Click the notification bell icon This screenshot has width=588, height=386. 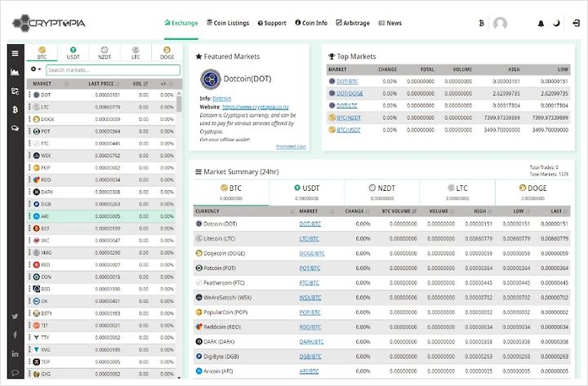pyautogui.click(x=541, y=24)
